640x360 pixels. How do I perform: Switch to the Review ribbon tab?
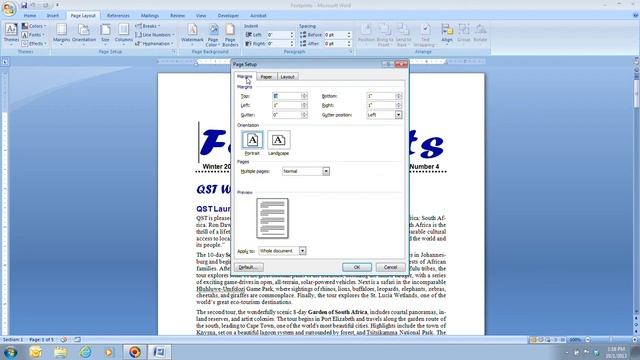pyautogui.click(x=178, y=16)
